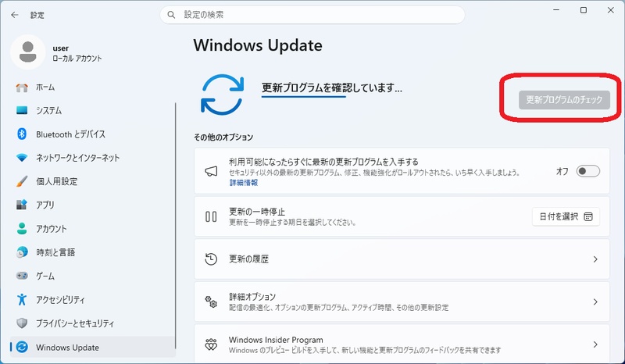Click the user avatar picture

27,52
